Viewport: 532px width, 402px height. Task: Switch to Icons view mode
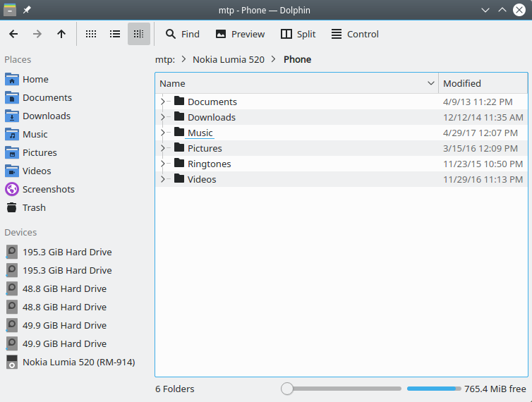click(x=91, y=34)
